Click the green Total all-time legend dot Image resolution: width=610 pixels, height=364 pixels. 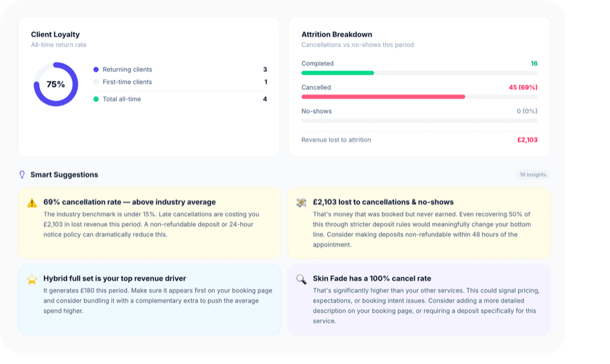tap(96, 99)
